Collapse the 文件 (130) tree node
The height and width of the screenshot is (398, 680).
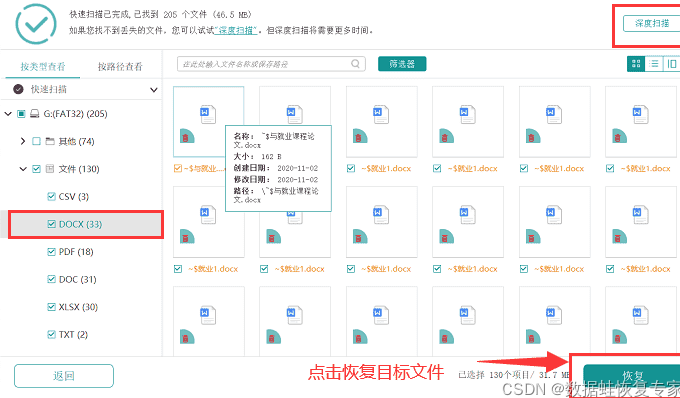(x=23, y=169)
